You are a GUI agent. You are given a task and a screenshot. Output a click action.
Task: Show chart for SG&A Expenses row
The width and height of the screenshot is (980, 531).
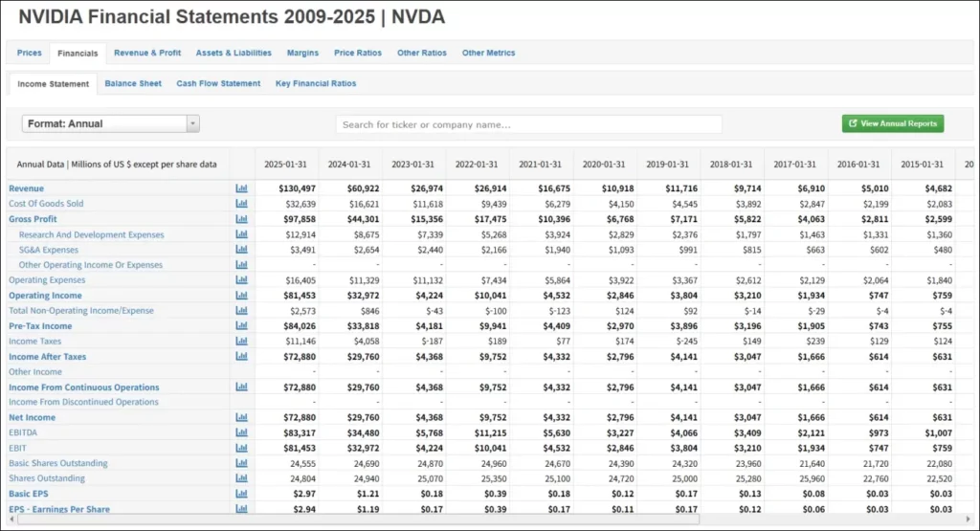click(241, 250)
